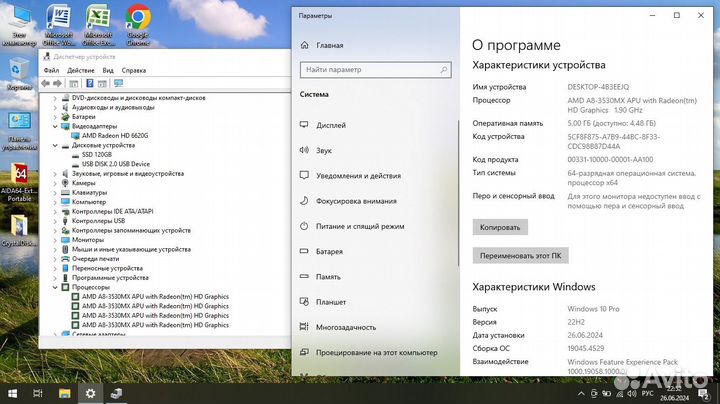This screenshot has width=720, height=404.
Task: Launch Google Chrome from desktop
Action: coord(138,26)
